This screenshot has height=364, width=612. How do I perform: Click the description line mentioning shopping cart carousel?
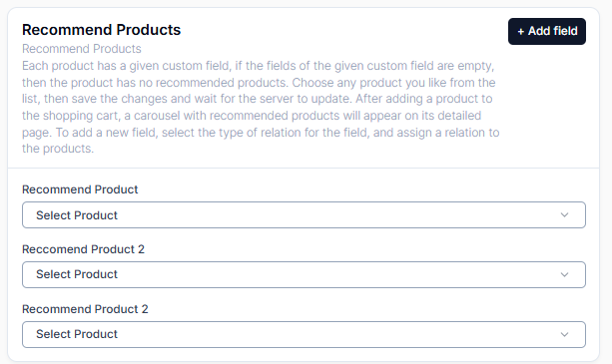click(252, 116)
